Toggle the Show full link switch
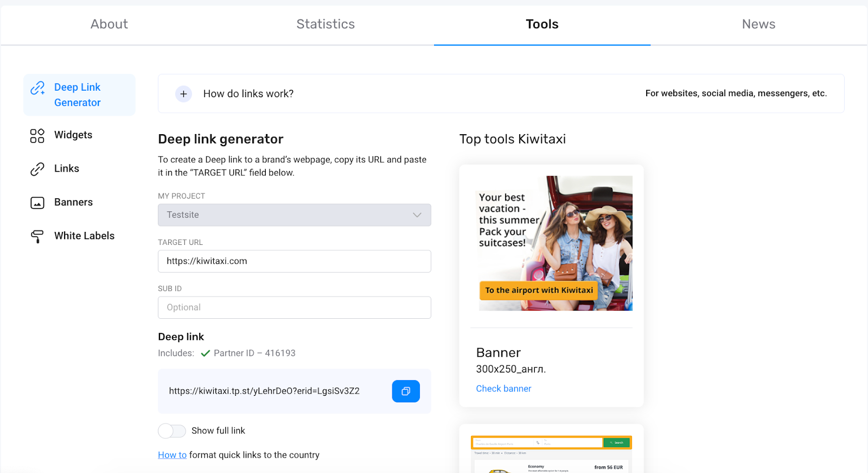Viewport: 868px width, 473px height. click(172, 431)
